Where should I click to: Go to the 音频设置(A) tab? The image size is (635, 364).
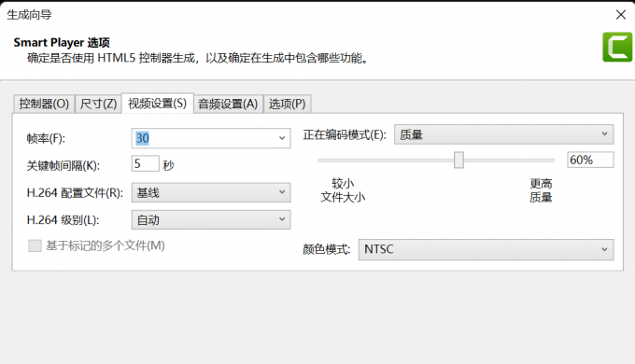pos(228,104)
